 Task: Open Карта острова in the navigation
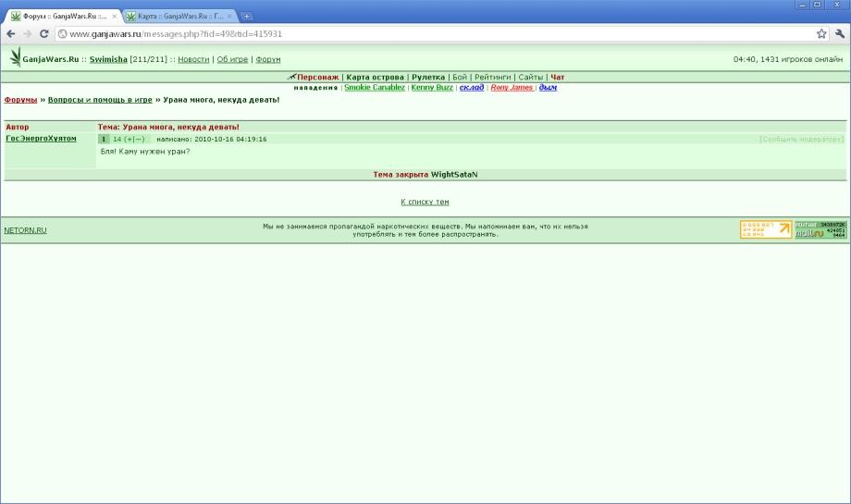click(375, 77)
